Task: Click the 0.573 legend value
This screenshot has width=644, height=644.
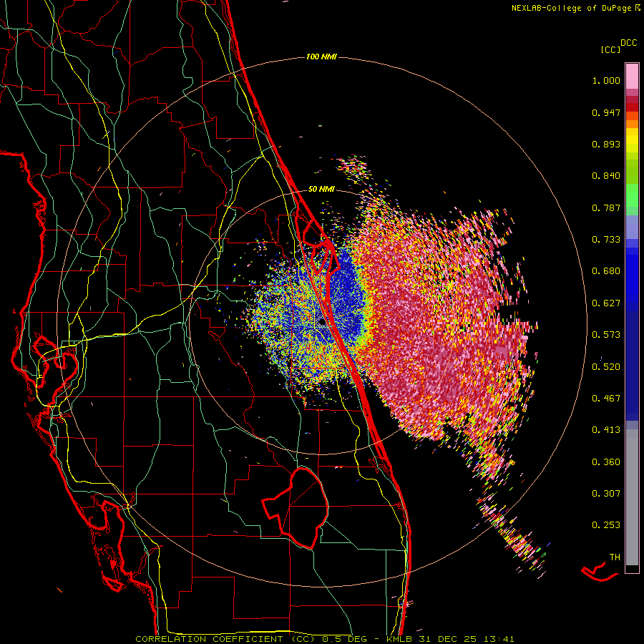Action: (606, 335)
